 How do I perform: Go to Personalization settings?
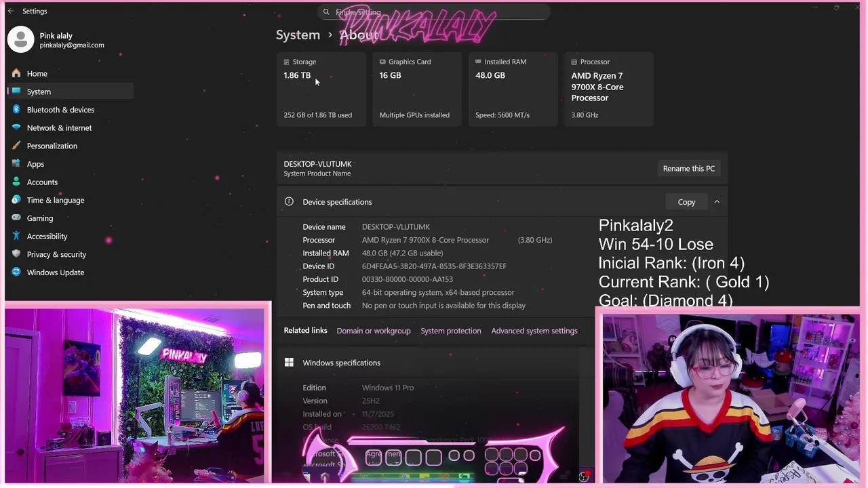pos(70,146)
